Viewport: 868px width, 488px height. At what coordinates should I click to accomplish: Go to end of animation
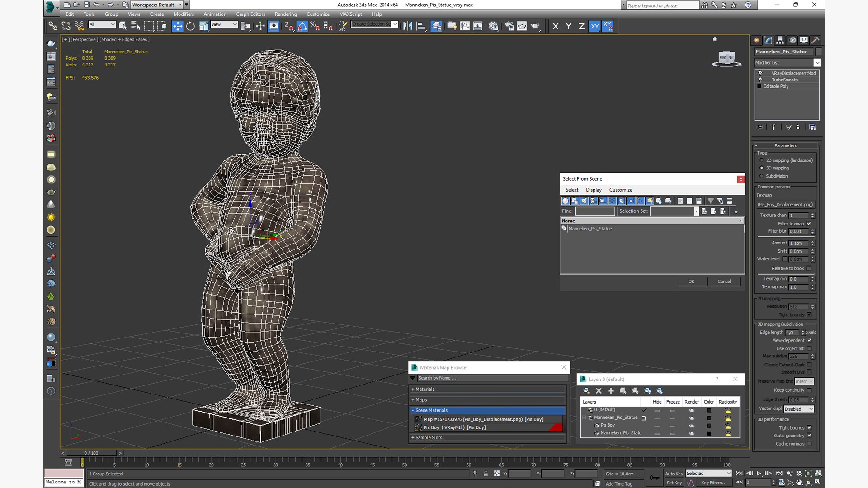click(x=778, y=474)
